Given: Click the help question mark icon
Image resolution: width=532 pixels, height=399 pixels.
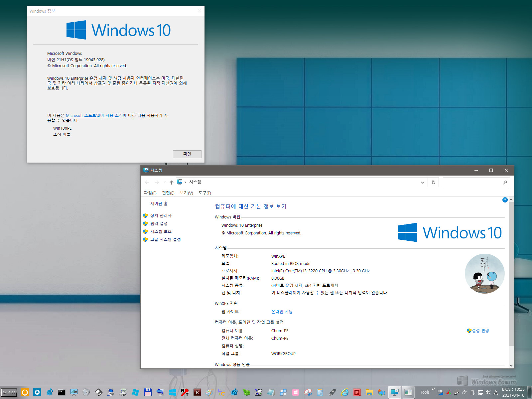Looking at the screenshot, I should click(505, 200).
